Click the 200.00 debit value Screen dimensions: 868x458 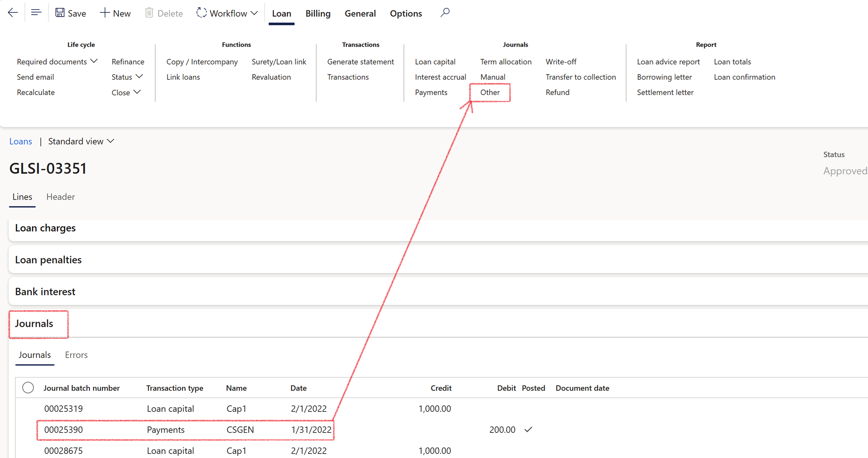point(502,430)
